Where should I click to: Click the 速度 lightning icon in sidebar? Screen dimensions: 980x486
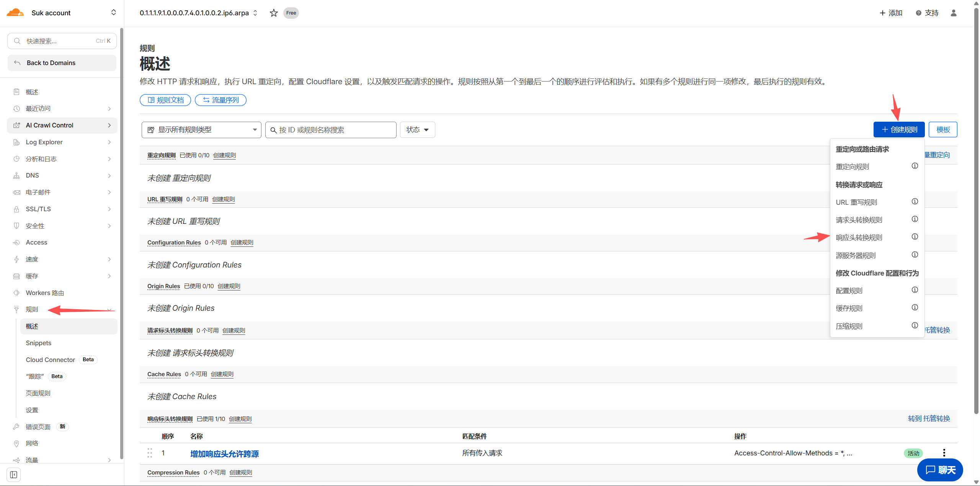pos(16,259)
